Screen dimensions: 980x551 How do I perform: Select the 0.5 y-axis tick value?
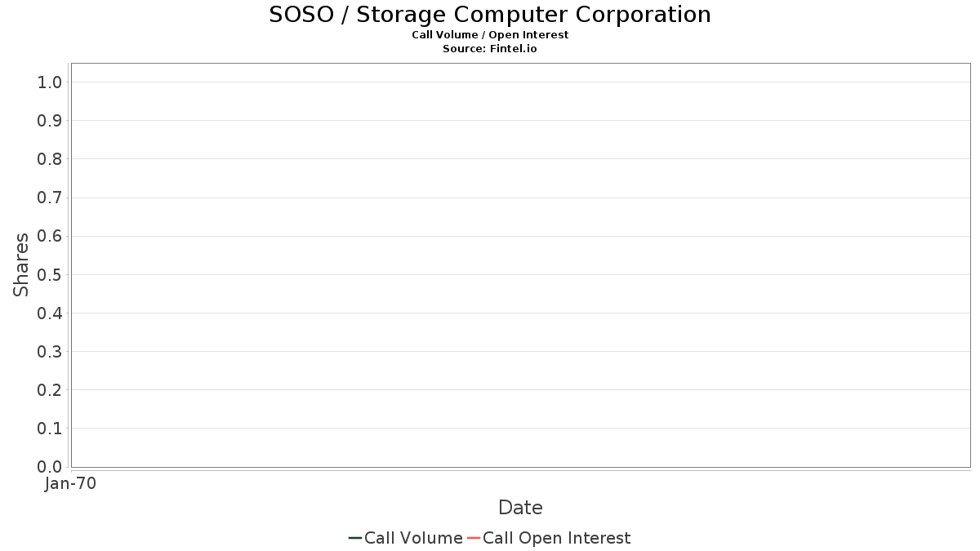pos(50,274)
